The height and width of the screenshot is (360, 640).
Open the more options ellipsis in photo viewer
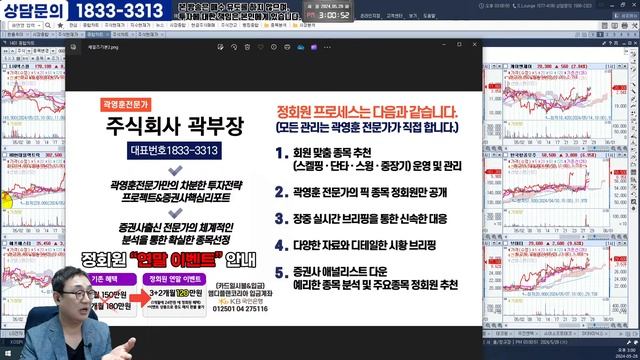327,47
